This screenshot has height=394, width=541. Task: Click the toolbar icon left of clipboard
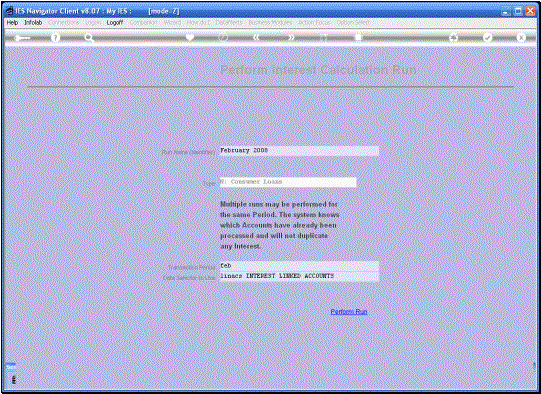323,37
